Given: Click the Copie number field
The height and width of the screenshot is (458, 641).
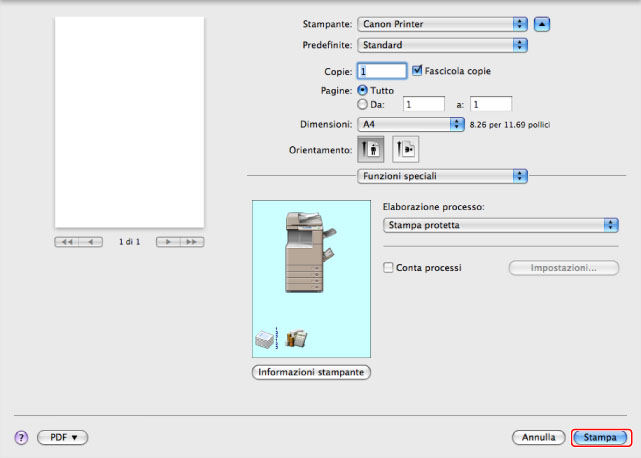Looking at the screenshot, I should [381, 72].
